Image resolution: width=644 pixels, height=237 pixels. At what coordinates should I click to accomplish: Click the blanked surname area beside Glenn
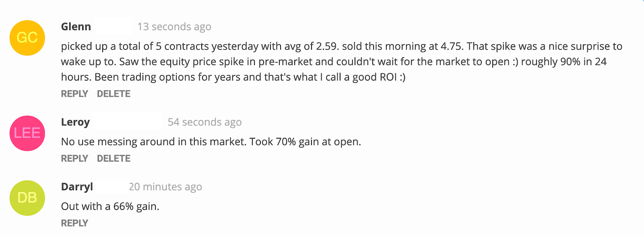pyautogui.click(x=112, y=27)
